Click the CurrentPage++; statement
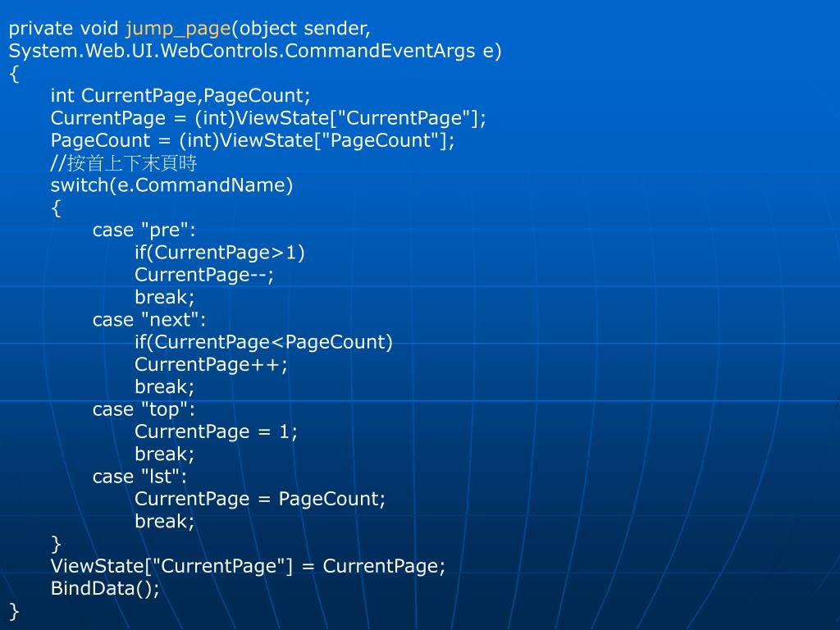Image resolution: width=840 pixels, height=630 pixels. click(211, 365)
